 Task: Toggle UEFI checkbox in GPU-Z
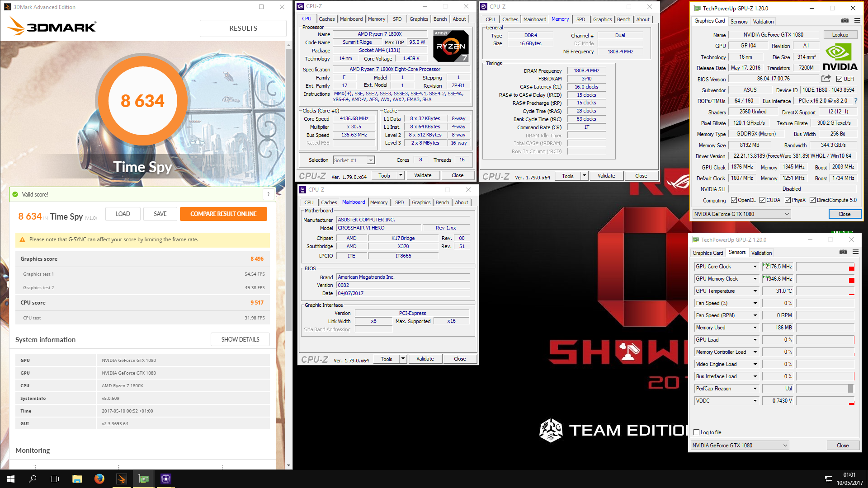tap(839, 79)
